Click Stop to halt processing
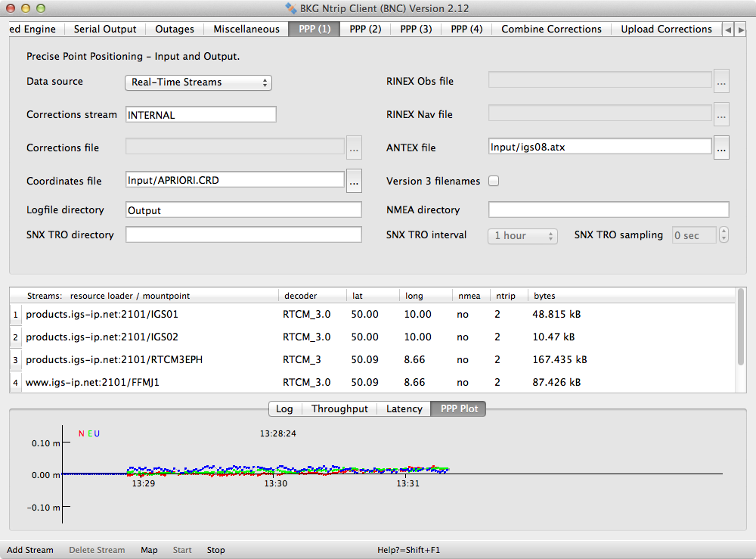 (215, 550)
